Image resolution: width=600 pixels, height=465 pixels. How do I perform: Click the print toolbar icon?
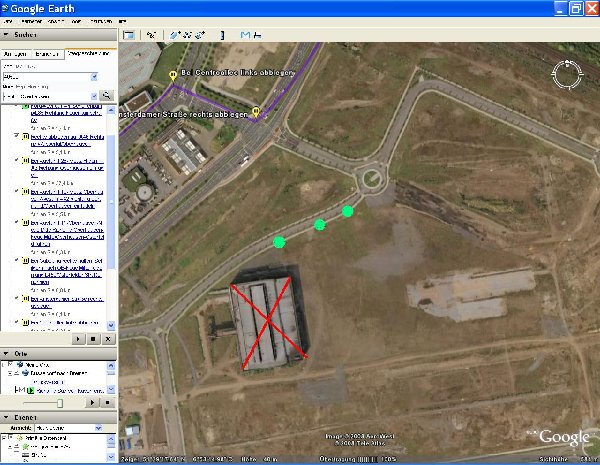pos(258,35)
